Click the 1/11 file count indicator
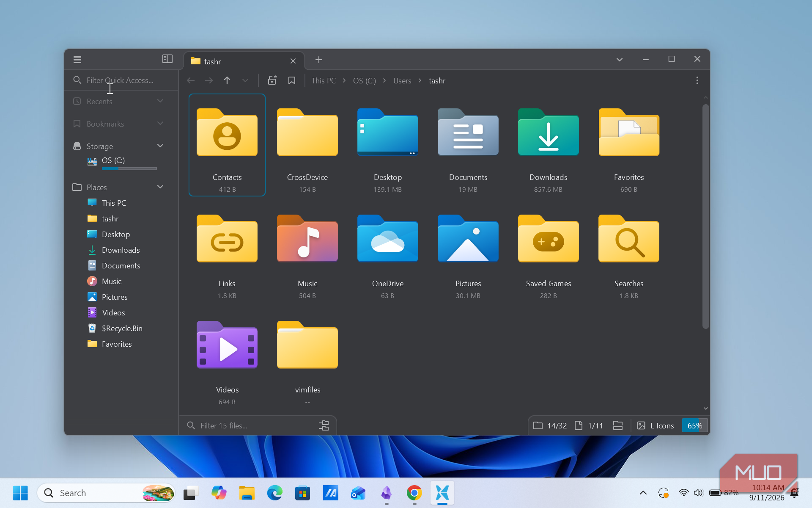 click(589, 425)
